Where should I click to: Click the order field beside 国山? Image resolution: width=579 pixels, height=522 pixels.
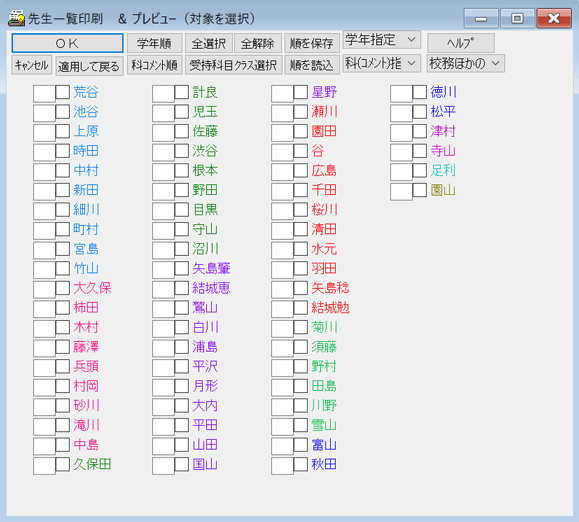pos(163,466)
